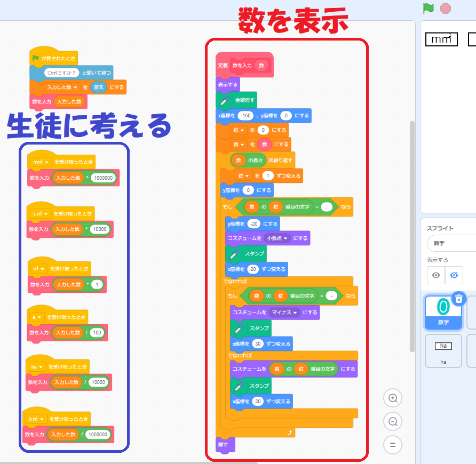
Task: Reset workspace zoom with equals button
Action: pos(393,444)
